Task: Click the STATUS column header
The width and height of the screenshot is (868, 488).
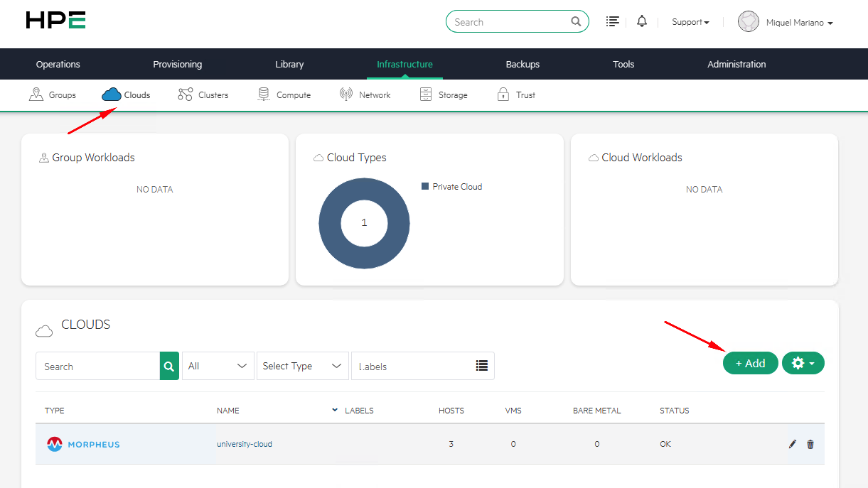Action: 675,411
